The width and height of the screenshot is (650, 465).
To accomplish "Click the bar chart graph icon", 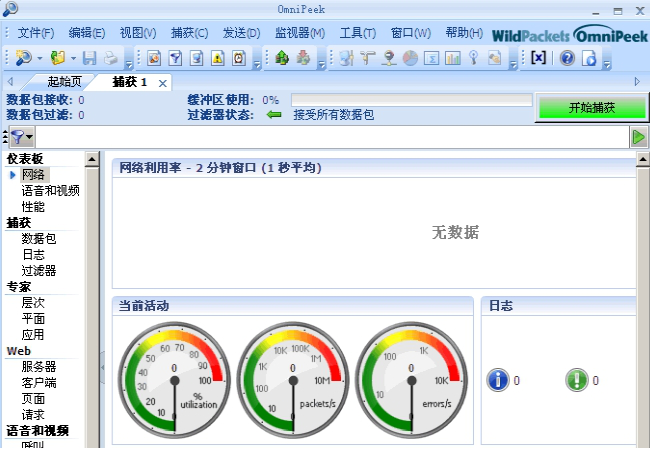I will 453,58.
